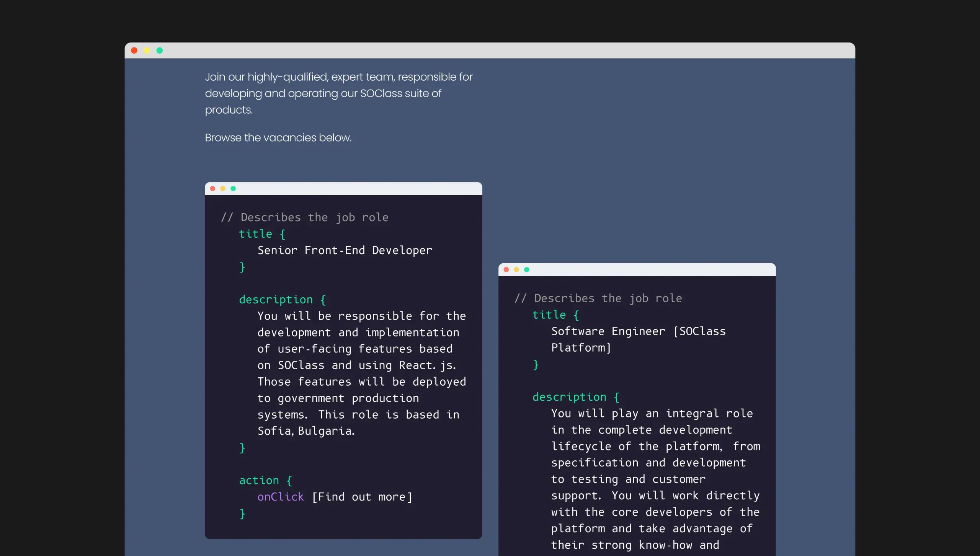Click green dot on Senior Front-End Developer card

pos(233,189)
